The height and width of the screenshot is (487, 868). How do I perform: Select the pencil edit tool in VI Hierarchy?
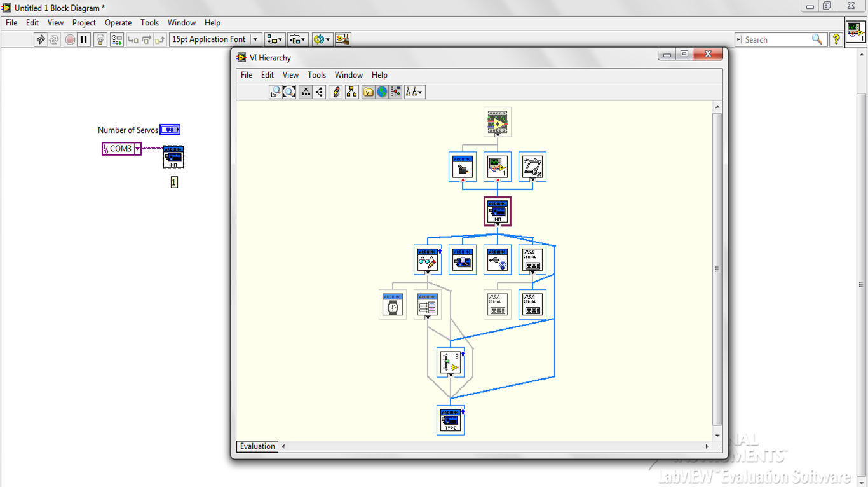pyautogui.click(x=335, y=92)
